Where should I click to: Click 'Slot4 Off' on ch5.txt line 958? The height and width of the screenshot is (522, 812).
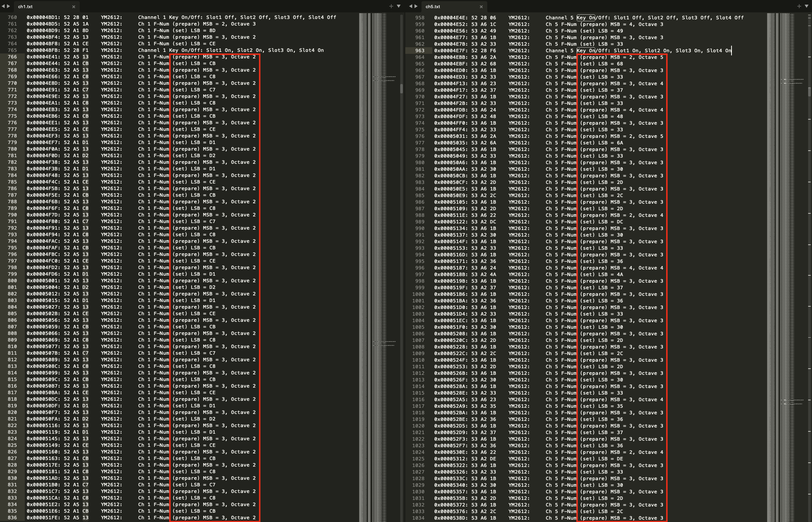click(730, 18)
